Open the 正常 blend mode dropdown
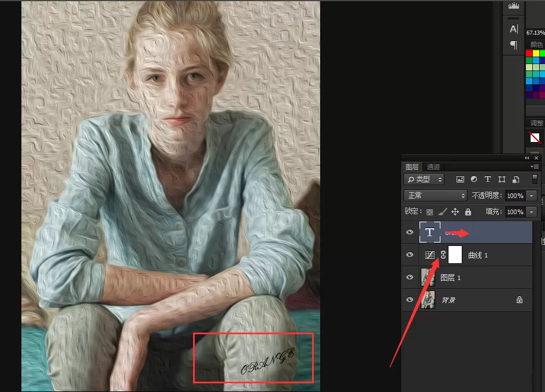Screen dimensions: 545x392 pos(436,196)
